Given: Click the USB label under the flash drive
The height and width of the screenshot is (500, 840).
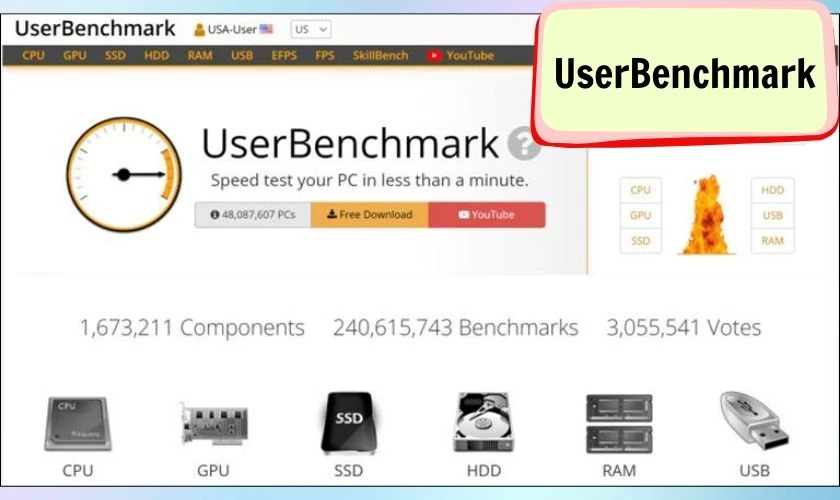Looking at the screenshot, I should point(754,471).
